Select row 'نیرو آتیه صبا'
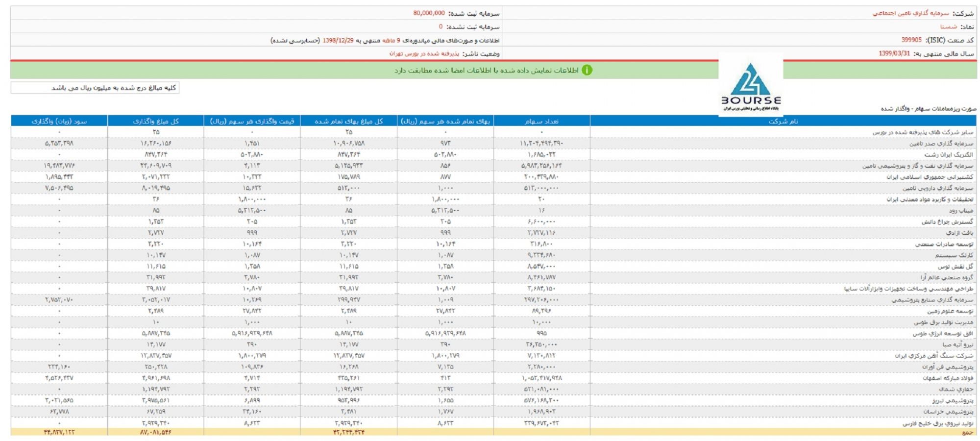 tap(493, 344)
